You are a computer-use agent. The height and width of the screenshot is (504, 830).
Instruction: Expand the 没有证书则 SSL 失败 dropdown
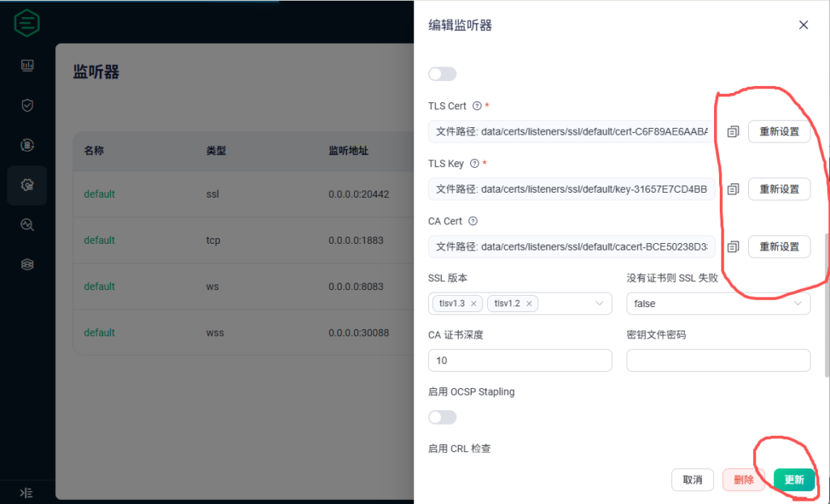(798, 303)
